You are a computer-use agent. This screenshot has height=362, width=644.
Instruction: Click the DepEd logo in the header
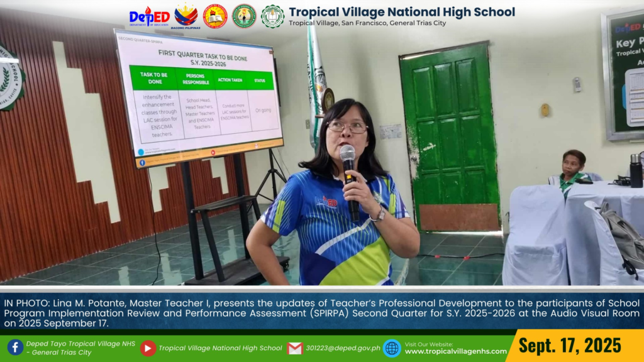pos(149,16)
